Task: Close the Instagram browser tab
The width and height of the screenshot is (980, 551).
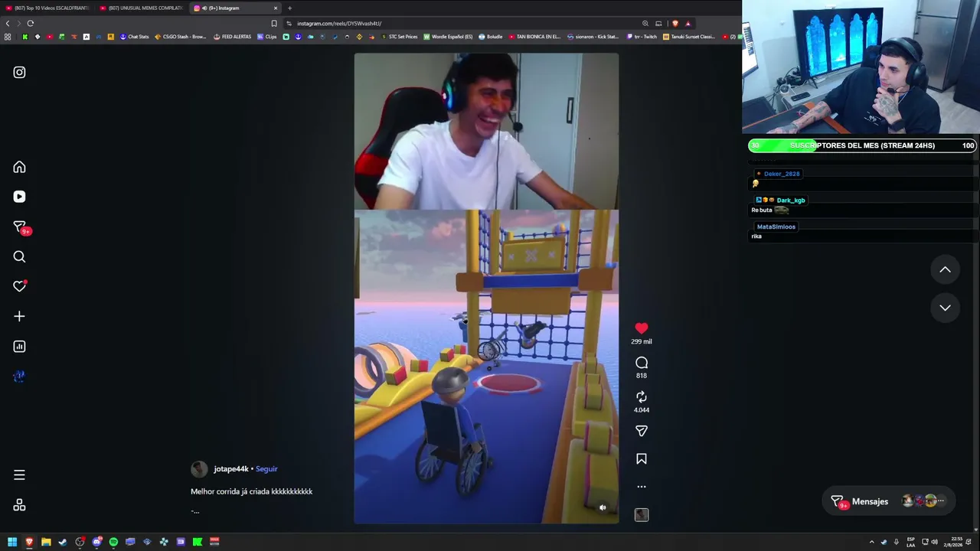Action: tap(276, 8)
